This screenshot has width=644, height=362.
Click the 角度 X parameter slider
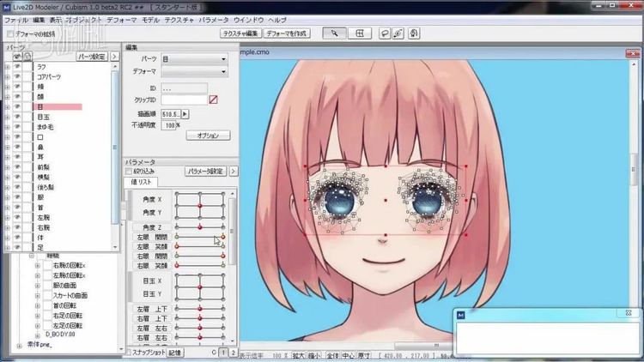click(199, 200)
